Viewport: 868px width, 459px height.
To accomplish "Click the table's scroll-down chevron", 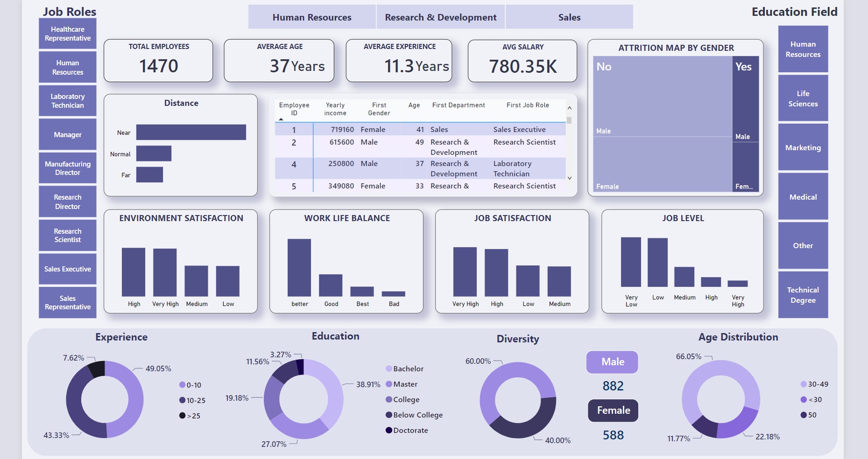I will pyautogui.click(x=569, y=178).
